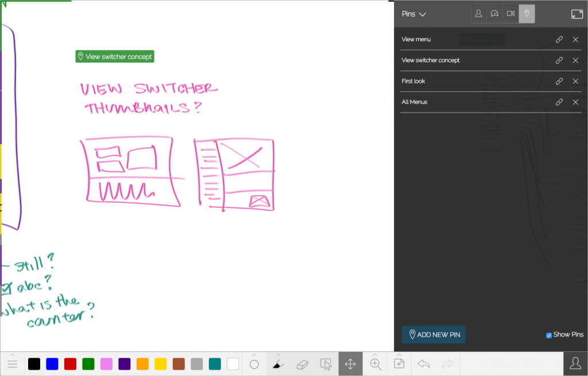588x376 pixels.
Task: Open the circle shape tool options
Action: (x=254, y=364)
